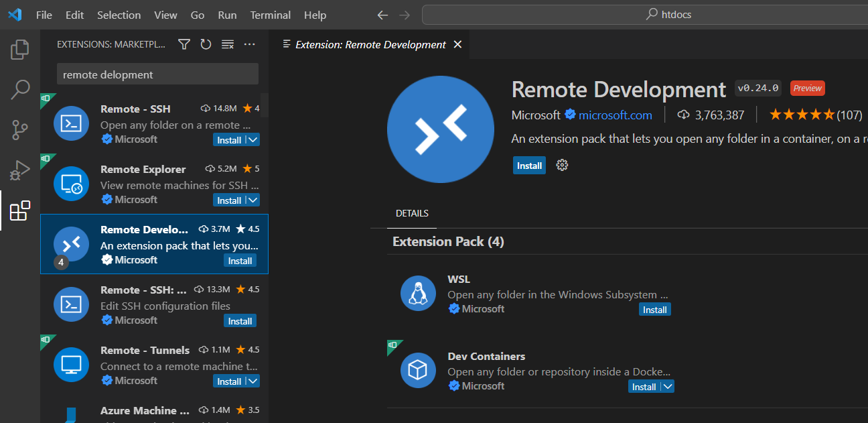Click the Remote - Tunnels extension icon
Viewport: 868px width, 423px height.
click(x=71, y=365)
